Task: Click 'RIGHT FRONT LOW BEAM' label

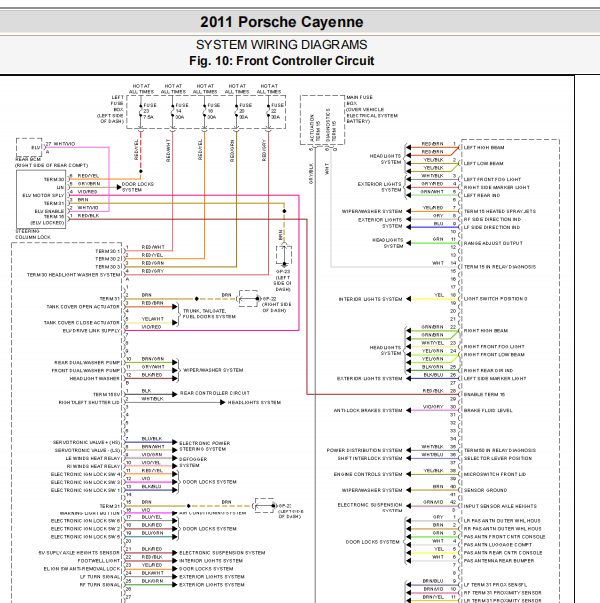Action: (x=494, y=355)
